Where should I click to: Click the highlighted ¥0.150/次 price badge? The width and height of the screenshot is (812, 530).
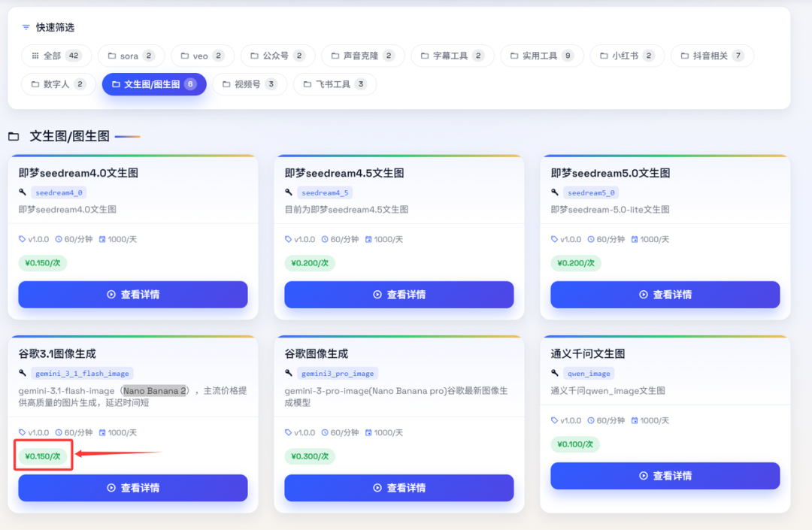click(43, 456)
